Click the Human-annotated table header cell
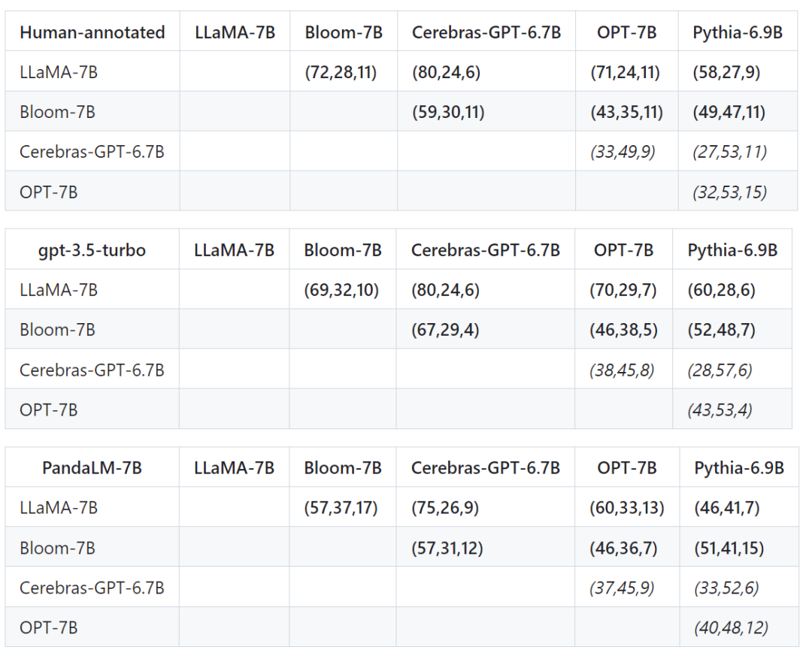Screen dimensions: 812x656 pyautogui.click(x=92, y=32)
